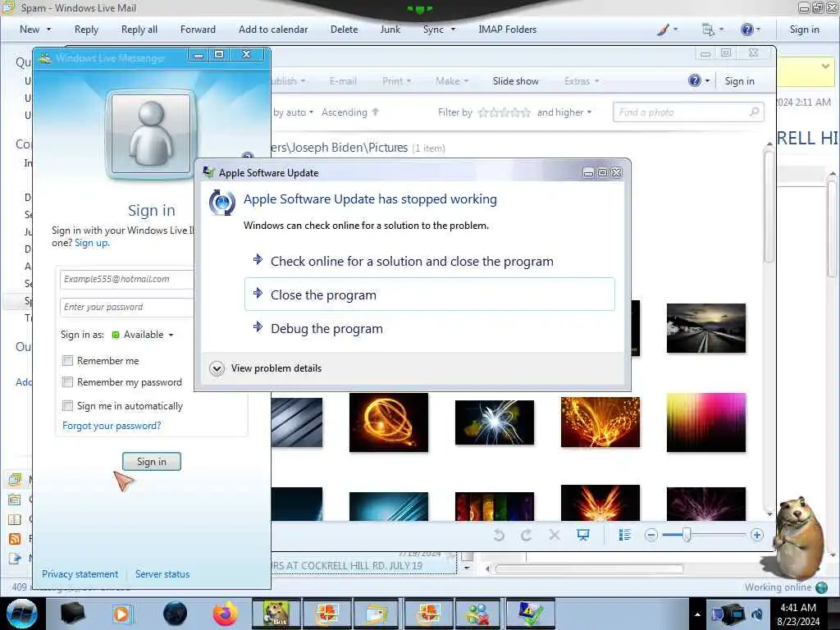Click Reply in Mail toolbar
Screen dimensions: 840x630
(86, 30)
